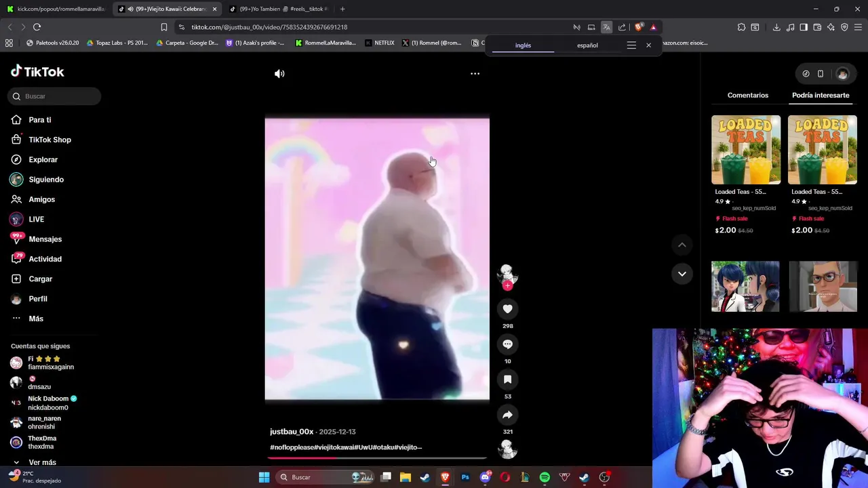Open File Explorer from the taskbar
Image resolution: width=868 pixels, height=488 pixels.
point(406,477)
